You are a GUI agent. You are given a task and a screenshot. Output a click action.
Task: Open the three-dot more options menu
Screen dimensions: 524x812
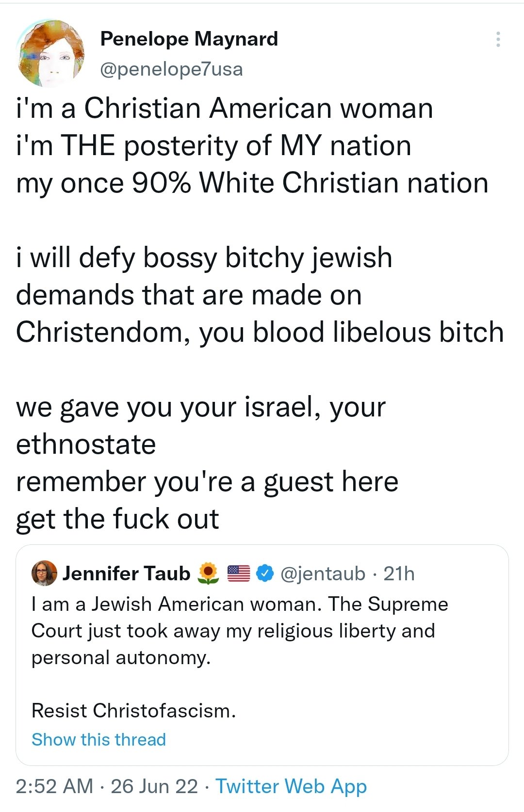[x=498, y=39]
